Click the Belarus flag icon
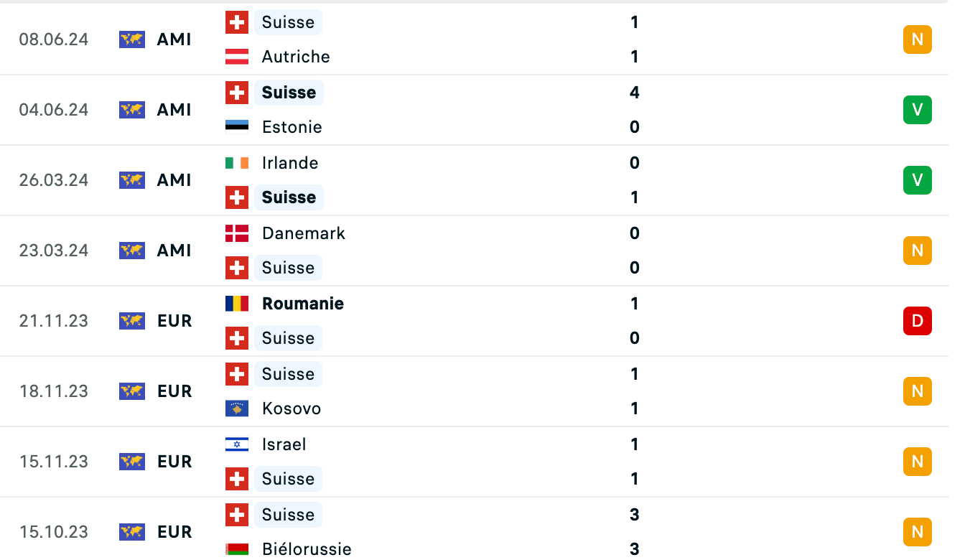The height and width of the screenshot is (560, 965). point(237,549)
